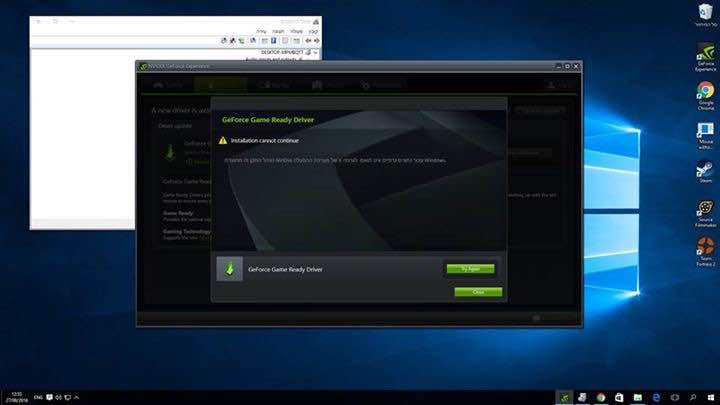720x405 pixels.
Task: Open File Explorer from the taskbar
Action: pos(638,397)
